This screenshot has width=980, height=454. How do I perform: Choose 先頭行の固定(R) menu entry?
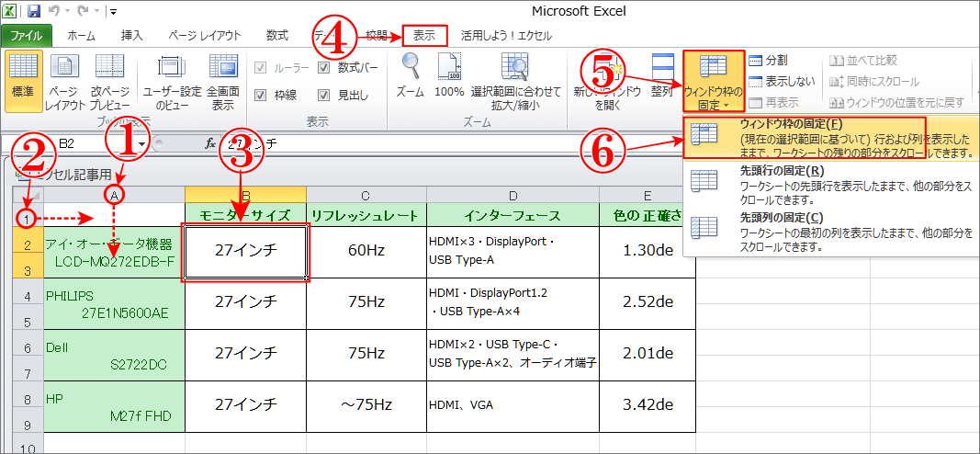(x=831, y=186)
